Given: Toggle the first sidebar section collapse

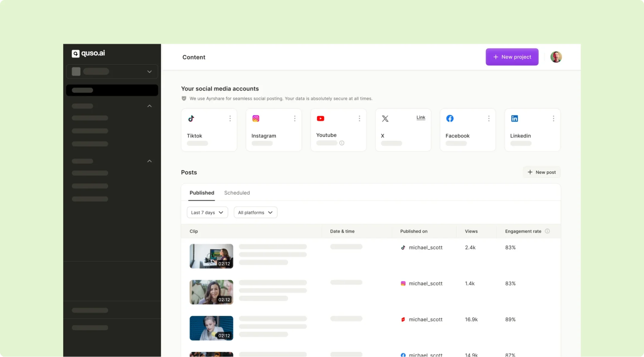Looking at the screenshot, I should click(149, 106).
